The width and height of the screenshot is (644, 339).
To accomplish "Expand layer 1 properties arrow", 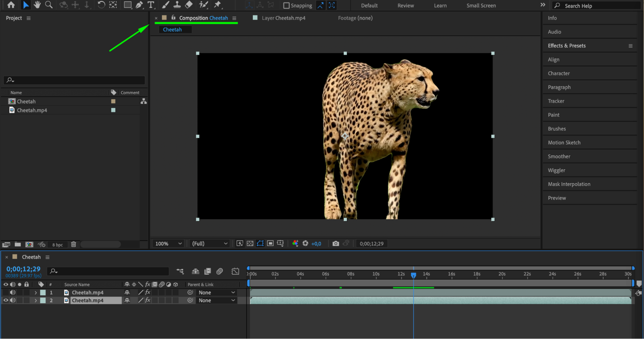I will click(x=36, y=293).
